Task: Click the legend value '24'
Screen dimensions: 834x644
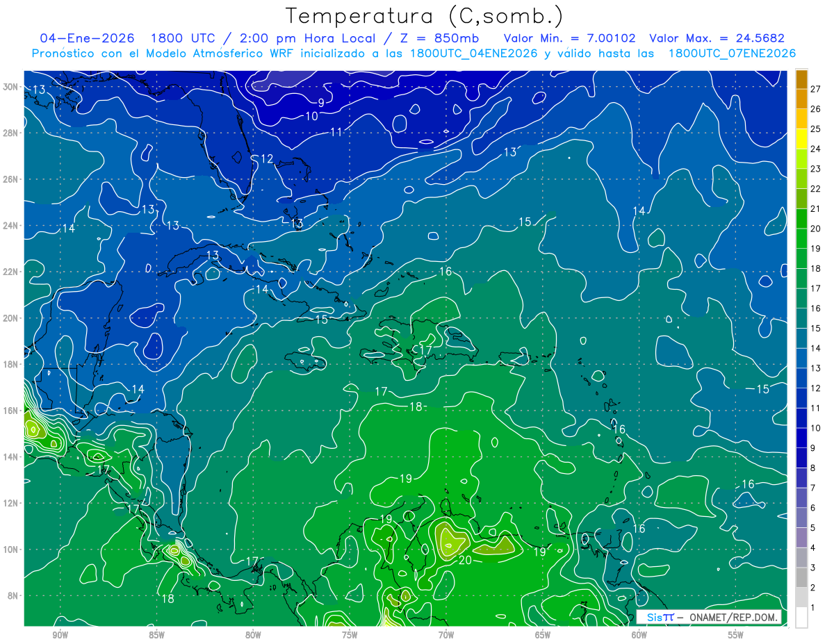Action: pyautogui.click(x=815, y=149)
